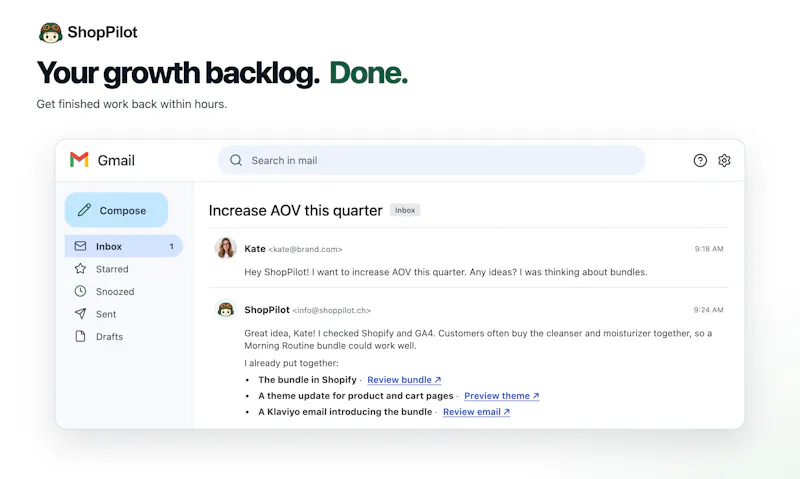Click the Inbox unread count 1
Image resolution: width=800 pixels, height=479 pixels.
tap(171, 246)
